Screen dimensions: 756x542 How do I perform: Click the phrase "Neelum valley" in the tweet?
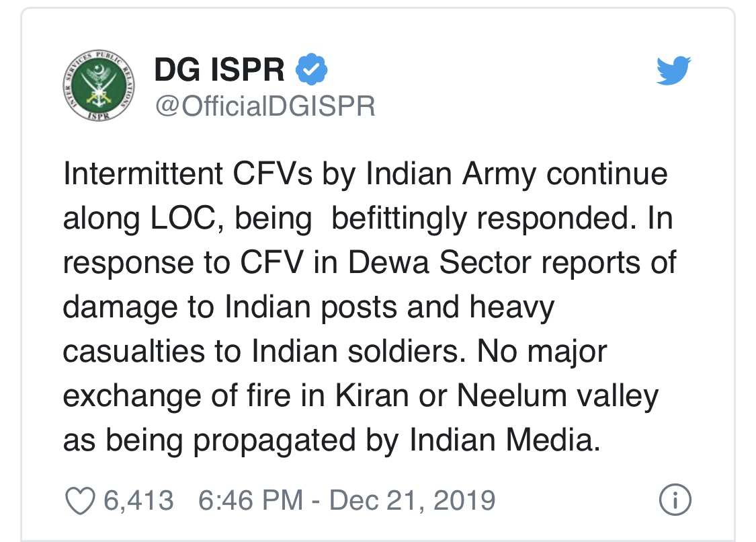pyautogui.click(x=558, y=396)
